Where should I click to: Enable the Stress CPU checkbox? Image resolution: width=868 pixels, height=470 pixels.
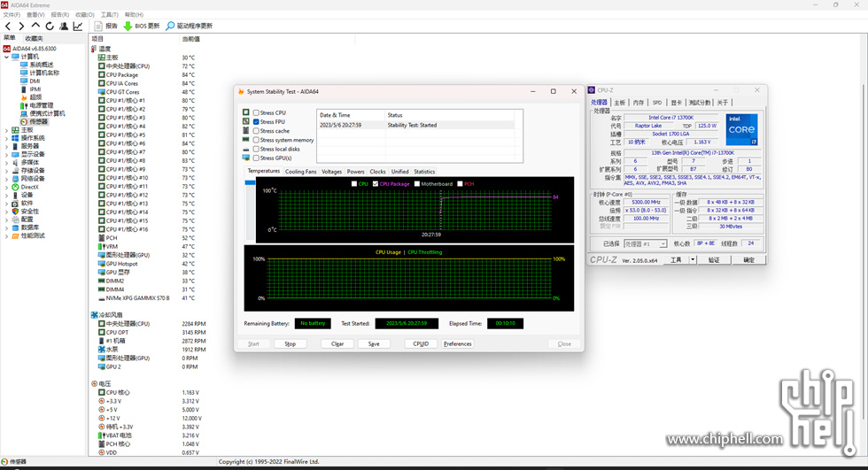click(x=256, y=112)
